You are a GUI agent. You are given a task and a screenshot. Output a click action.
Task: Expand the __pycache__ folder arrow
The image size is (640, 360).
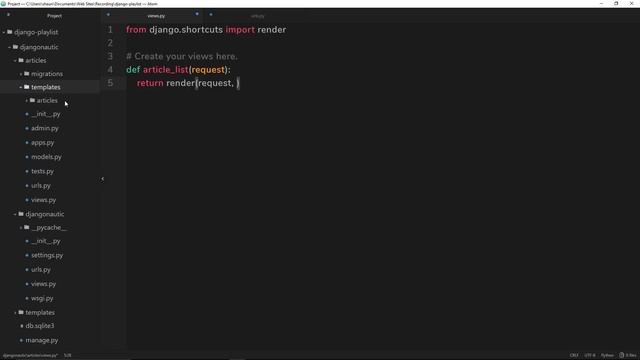click(x=21, y=228)
